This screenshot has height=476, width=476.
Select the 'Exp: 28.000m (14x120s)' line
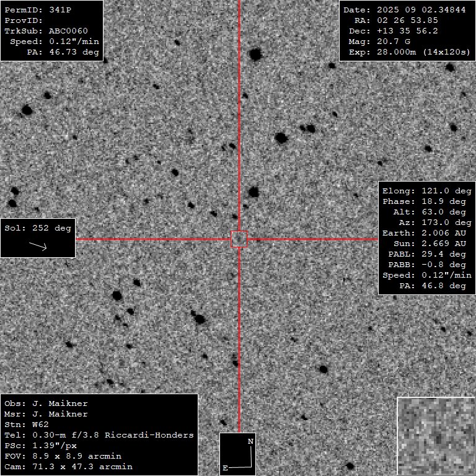(410, 52)
